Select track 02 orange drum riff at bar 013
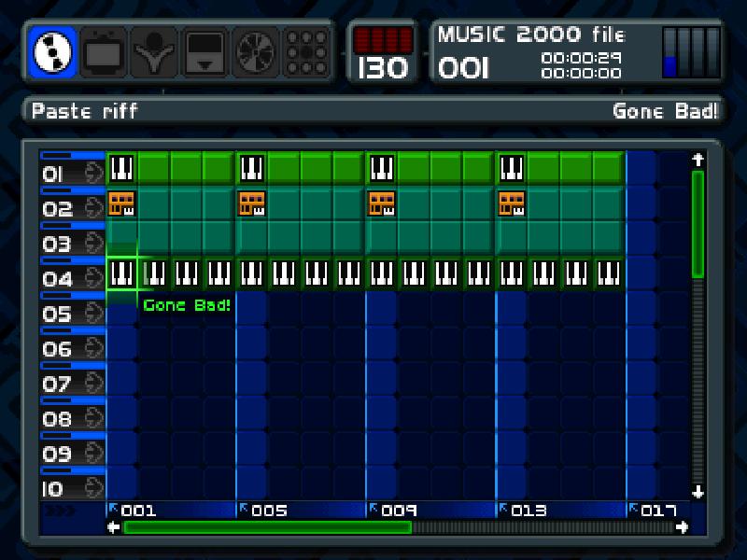747x560 pixels. pyautogui.click(x=512, y=203)
